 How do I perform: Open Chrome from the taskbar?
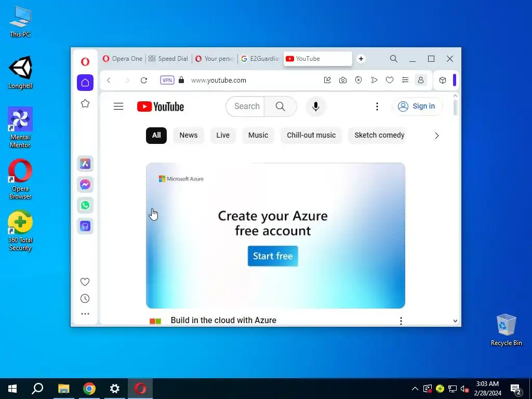(89, 389)
